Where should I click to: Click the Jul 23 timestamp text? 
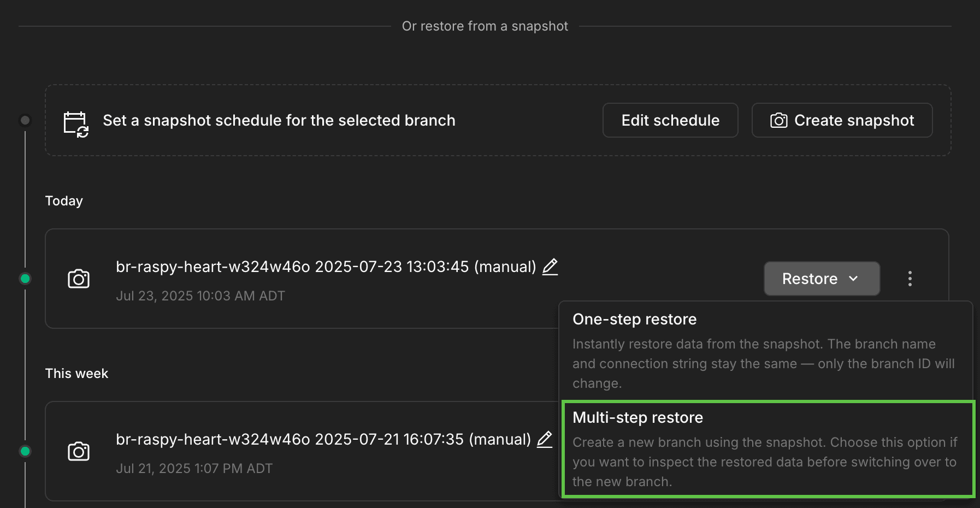[x=201, y=296]
